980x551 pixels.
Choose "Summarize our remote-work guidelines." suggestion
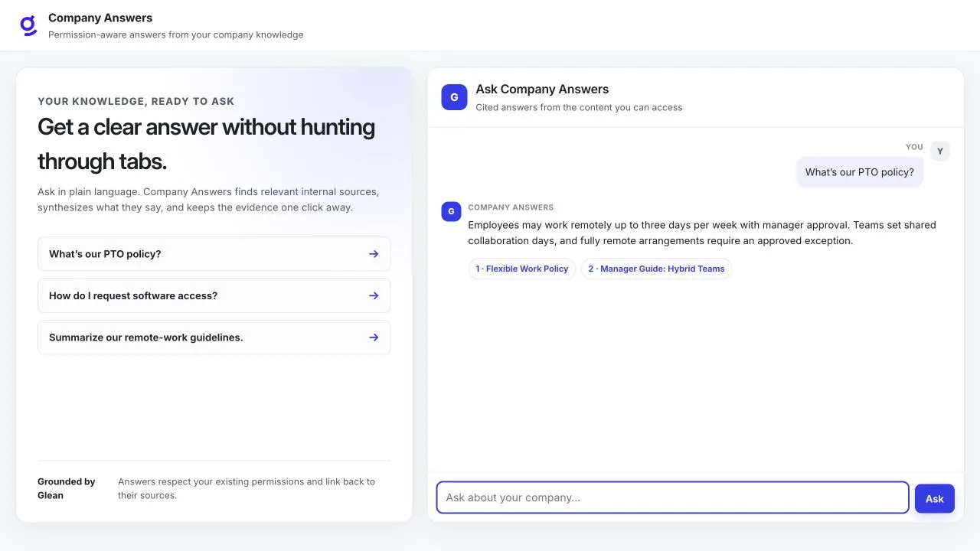click(214, 337)
